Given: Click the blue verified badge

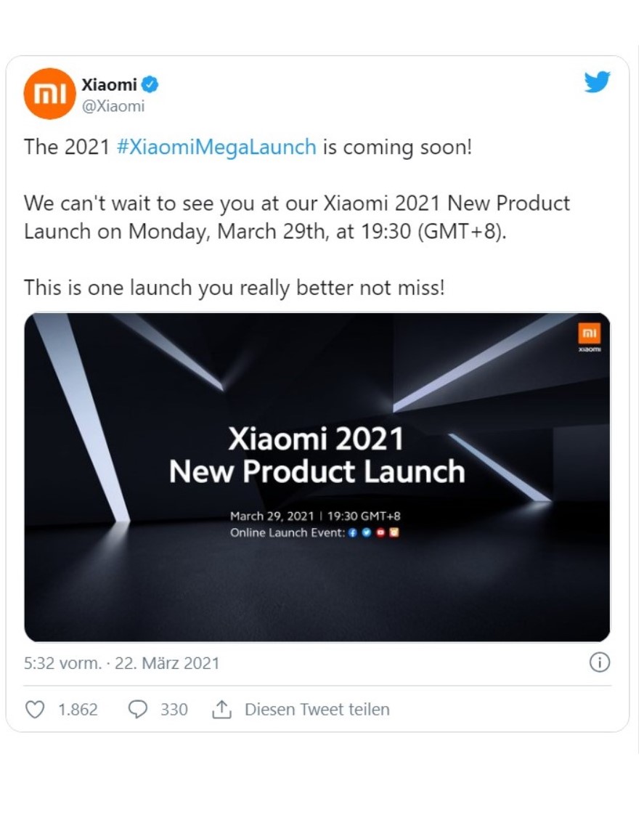Looking at the screenshot, I should 150,85.
